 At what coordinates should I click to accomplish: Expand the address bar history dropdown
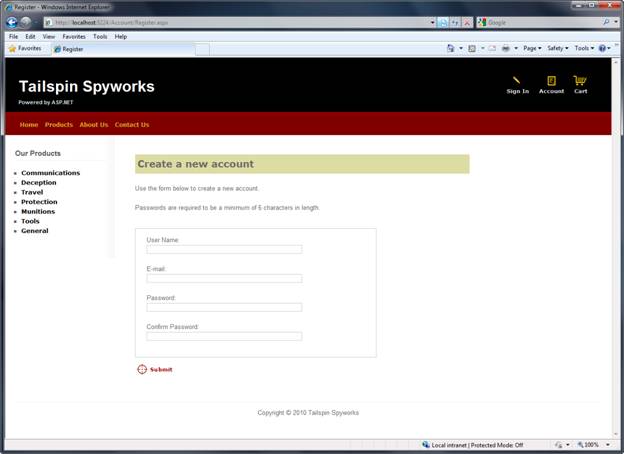(x=432, y=23)
